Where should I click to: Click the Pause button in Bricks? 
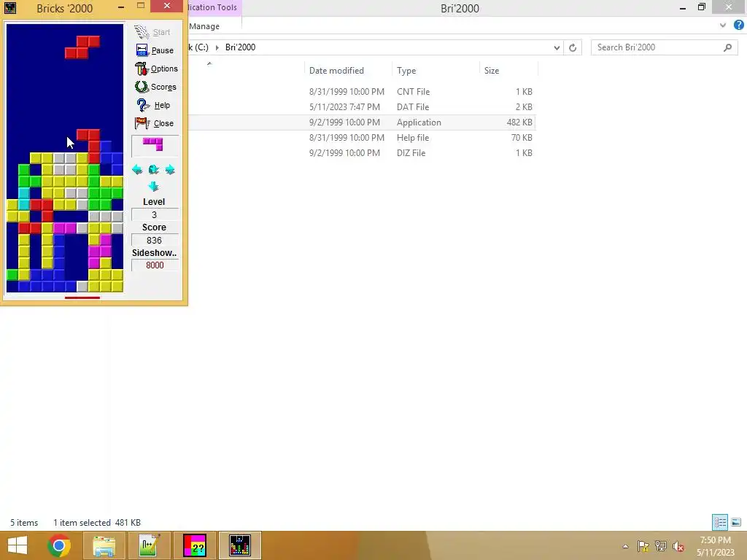(x=155, y=50)
